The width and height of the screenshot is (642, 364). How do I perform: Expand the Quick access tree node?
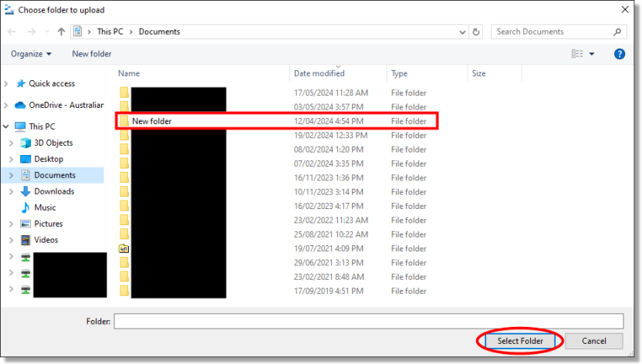click(6, 83)
